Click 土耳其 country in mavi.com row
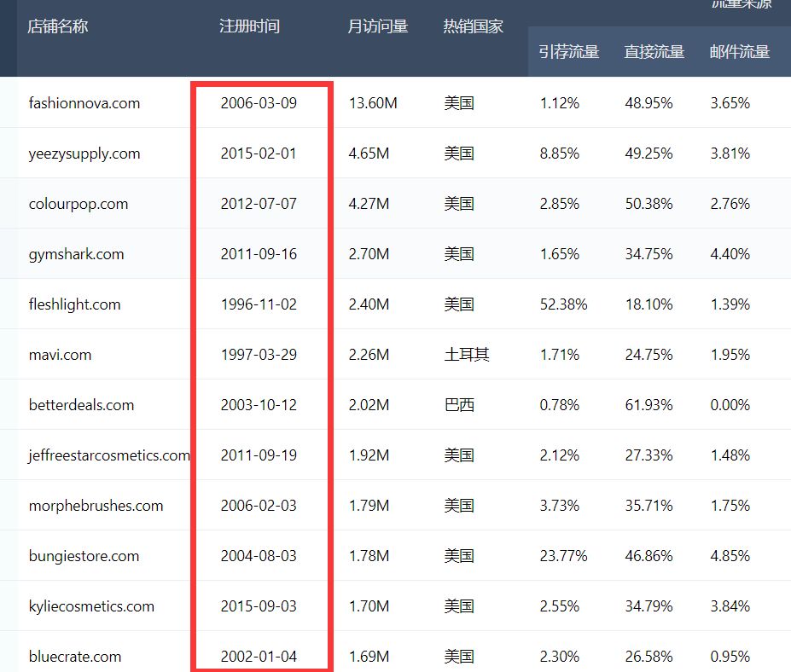 [x=467, y=355]
